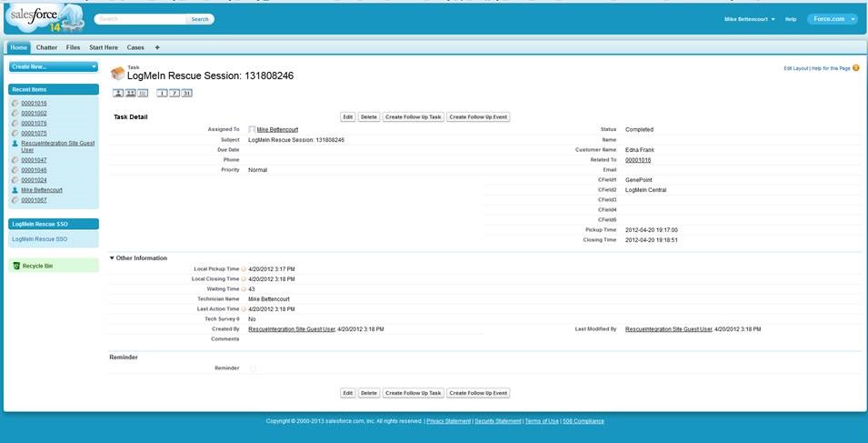Click the top Create Follow Up Event button
The height and width of the screenshot is (443, 868).
[x=478, y=116]
